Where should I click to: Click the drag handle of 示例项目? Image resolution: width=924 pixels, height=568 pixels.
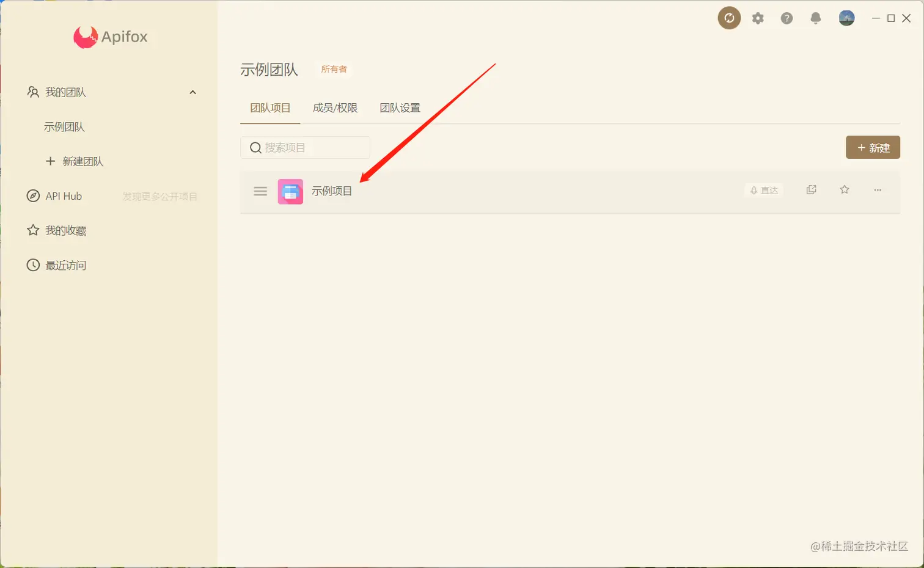click(x=260, y=191)
